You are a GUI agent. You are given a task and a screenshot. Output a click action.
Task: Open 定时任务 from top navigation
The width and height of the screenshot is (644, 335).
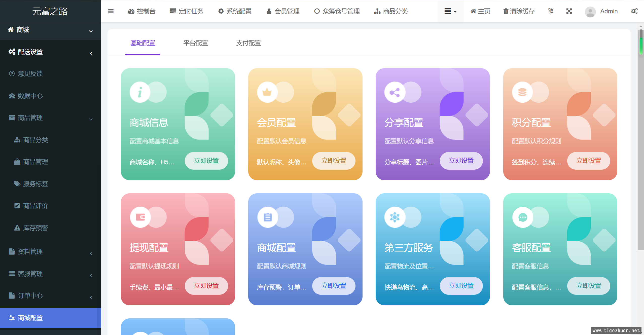tap(187, 11)
